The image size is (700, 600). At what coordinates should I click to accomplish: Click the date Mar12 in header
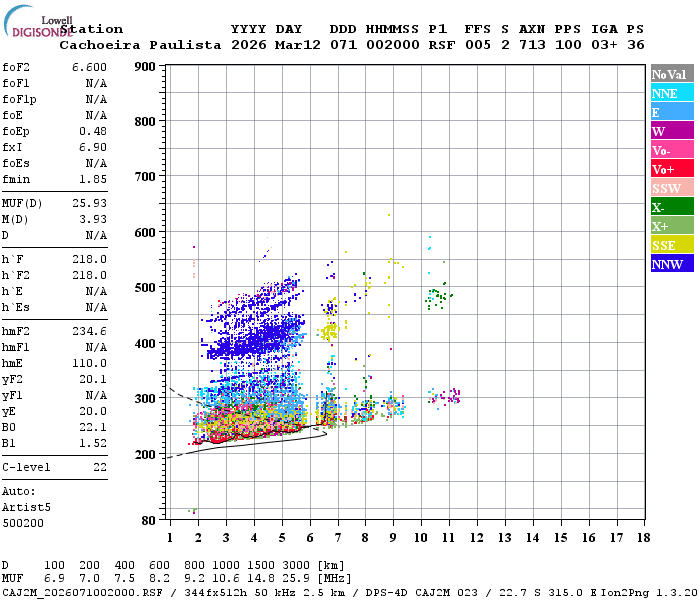(298, 46)
